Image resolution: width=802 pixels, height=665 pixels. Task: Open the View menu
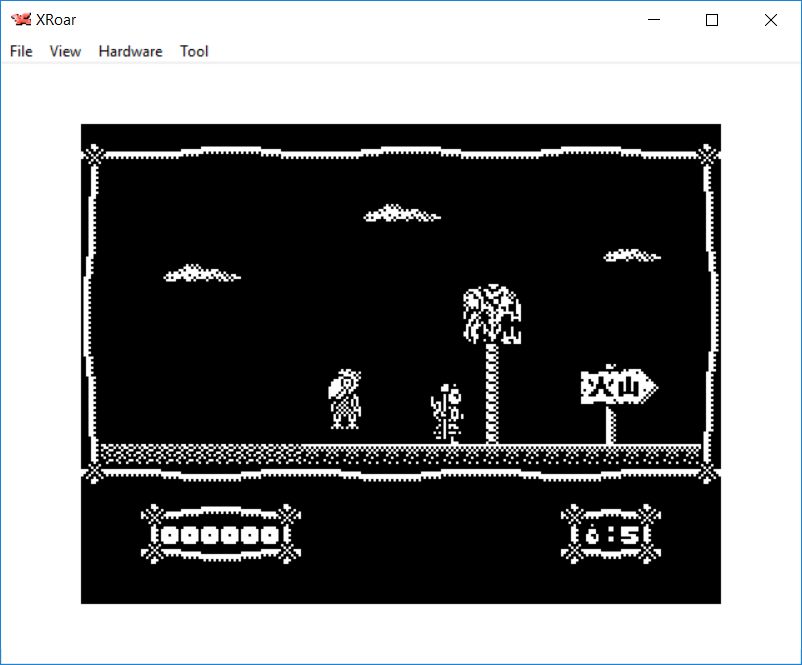[x=65, y=51]
